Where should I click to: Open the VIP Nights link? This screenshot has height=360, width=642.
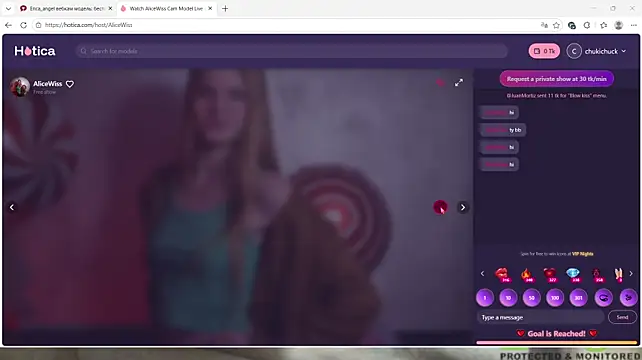(583, 254)
